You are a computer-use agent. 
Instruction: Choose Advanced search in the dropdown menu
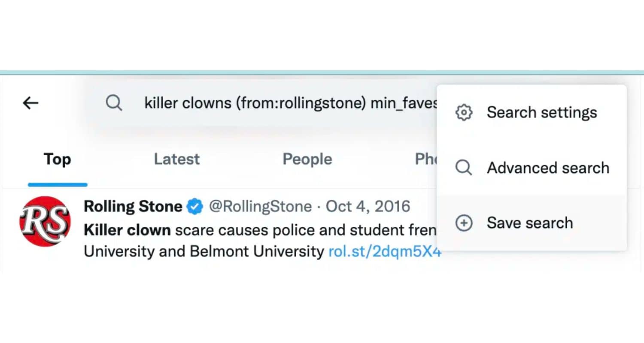click(x=532, y=168)
